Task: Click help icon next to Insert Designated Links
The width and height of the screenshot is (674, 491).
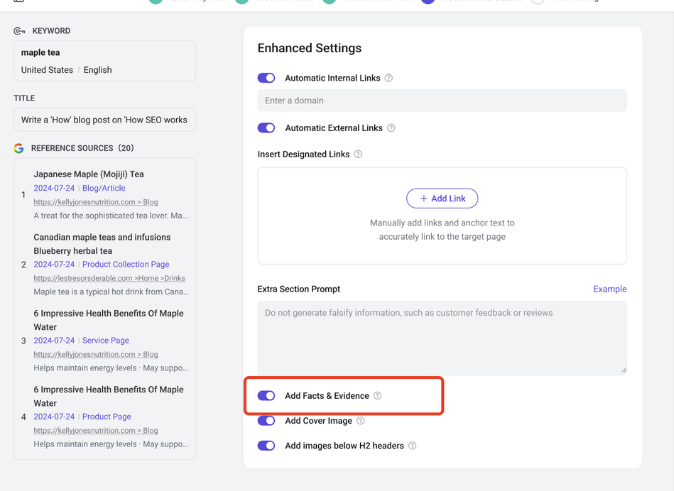Action: pos(358,154)
